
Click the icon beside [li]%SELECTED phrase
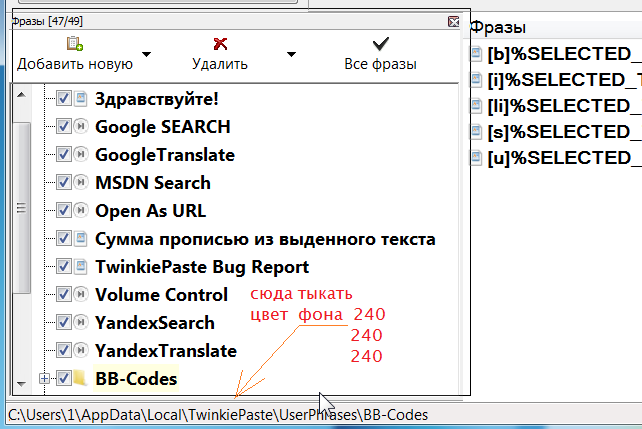pyautogui.click(x=476, y=106)
